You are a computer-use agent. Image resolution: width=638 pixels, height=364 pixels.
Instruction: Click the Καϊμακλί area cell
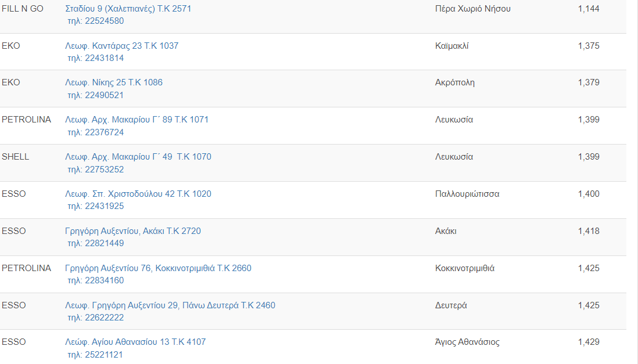point(451,46)
